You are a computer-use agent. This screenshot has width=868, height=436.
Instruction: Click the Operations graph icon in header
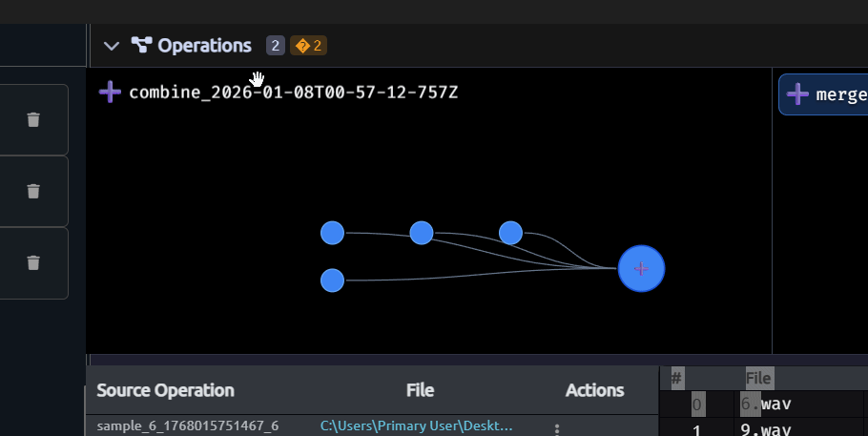pos(141,46)
